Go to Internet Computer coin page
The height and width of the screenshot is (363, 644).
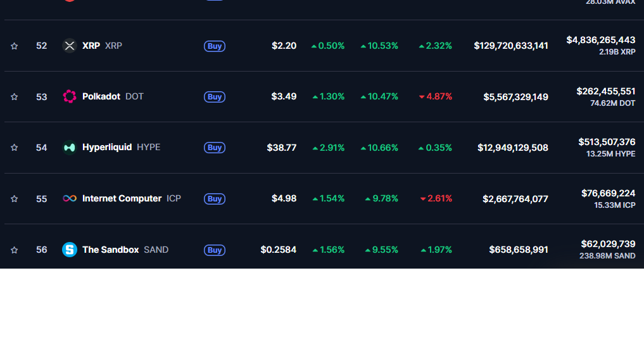pyautogui.click(x=122, y=198)
